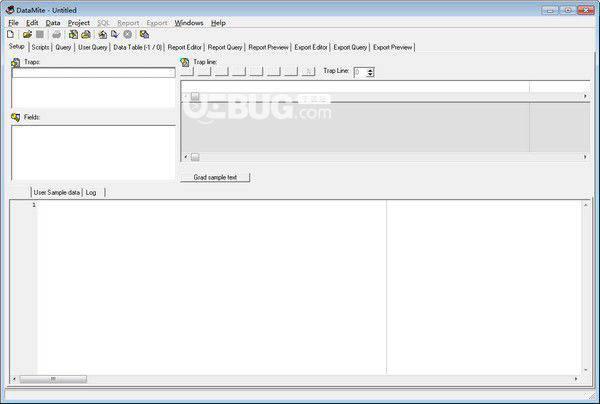Switch to the Export Editor tab

point(311,47)
